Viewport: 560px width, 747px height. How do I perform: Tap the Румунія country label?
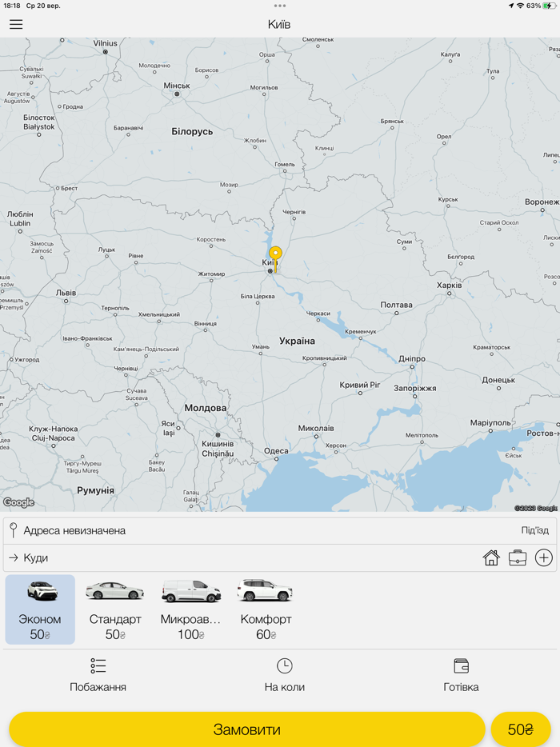[95, 490]
